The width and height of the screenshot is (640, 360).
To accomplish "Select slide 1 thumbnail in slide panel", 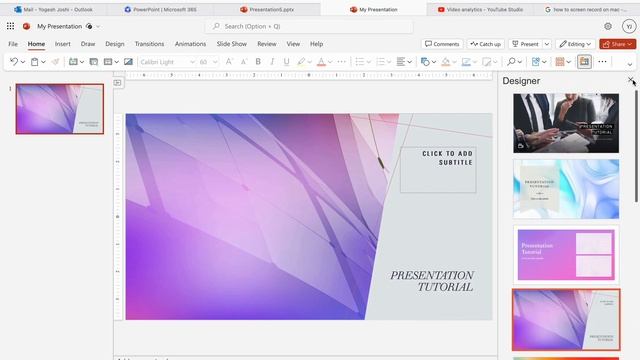I will (60, 109).
